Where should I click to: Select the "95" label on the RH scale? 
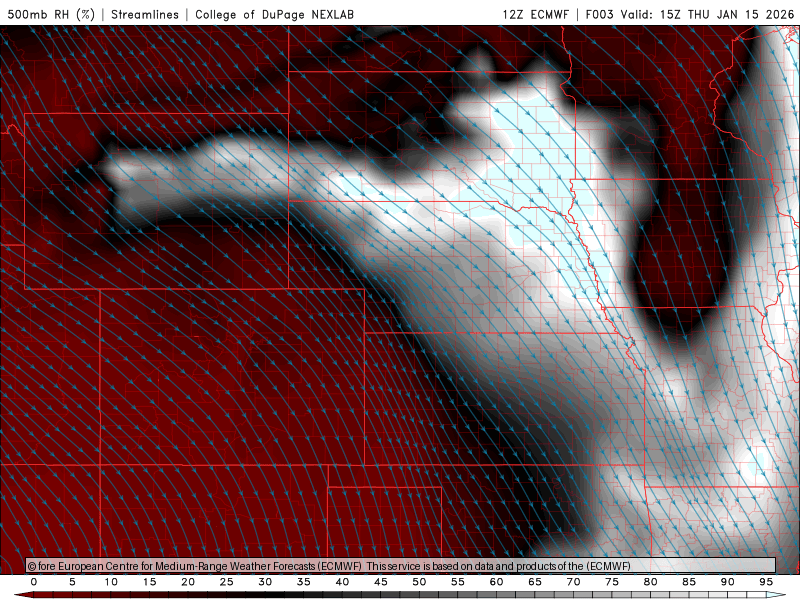pyautogui.click(x=766, y=582)
